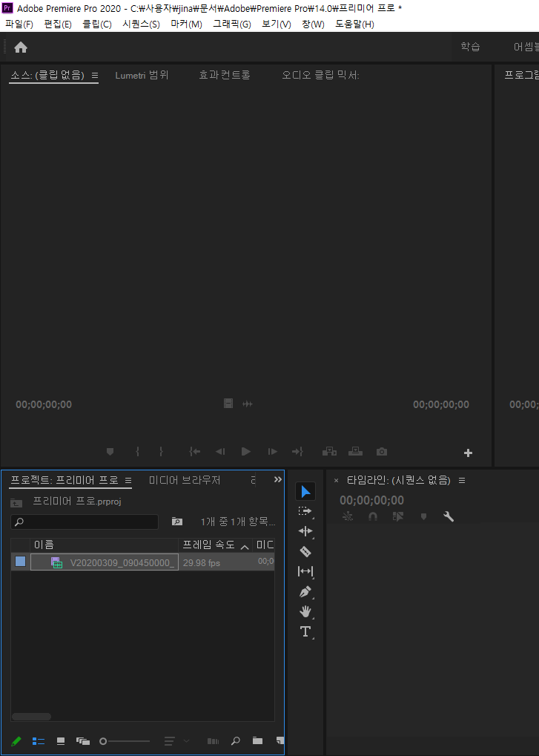Click Drag Audio Only waveform icon
This screenshot has width=539, height=756.
(248, 404)
